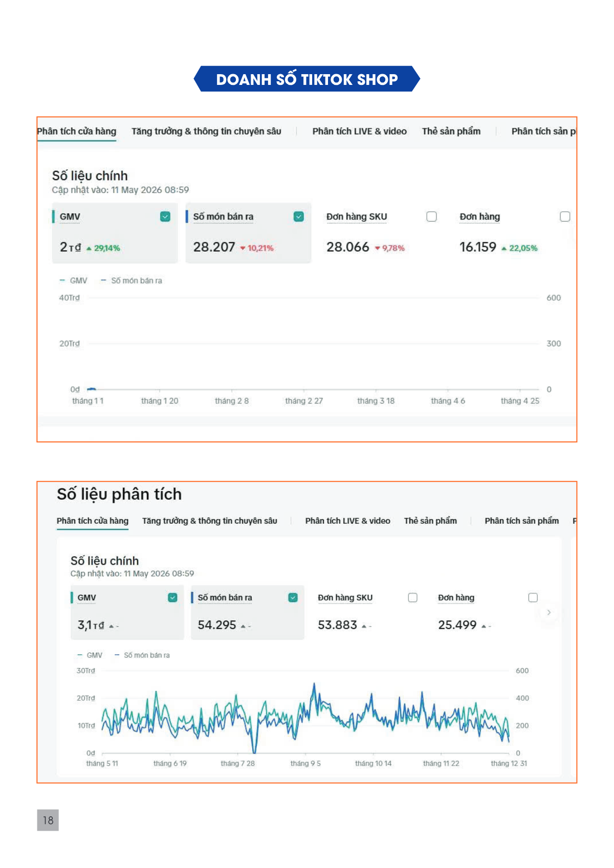Click the 22,05% growth value
Viewport: 614px width, 868px height.
click(x=523, y=248)
